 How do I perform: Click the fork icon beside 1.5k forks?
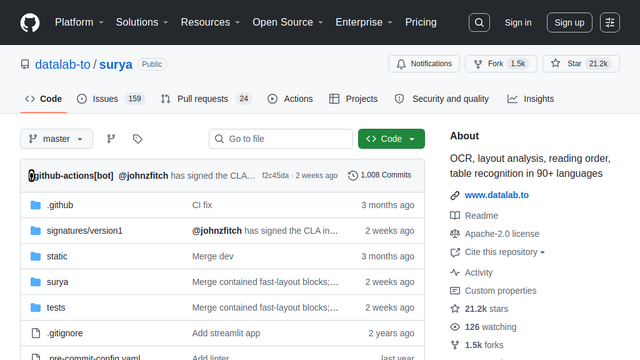[x=455, y=345]
